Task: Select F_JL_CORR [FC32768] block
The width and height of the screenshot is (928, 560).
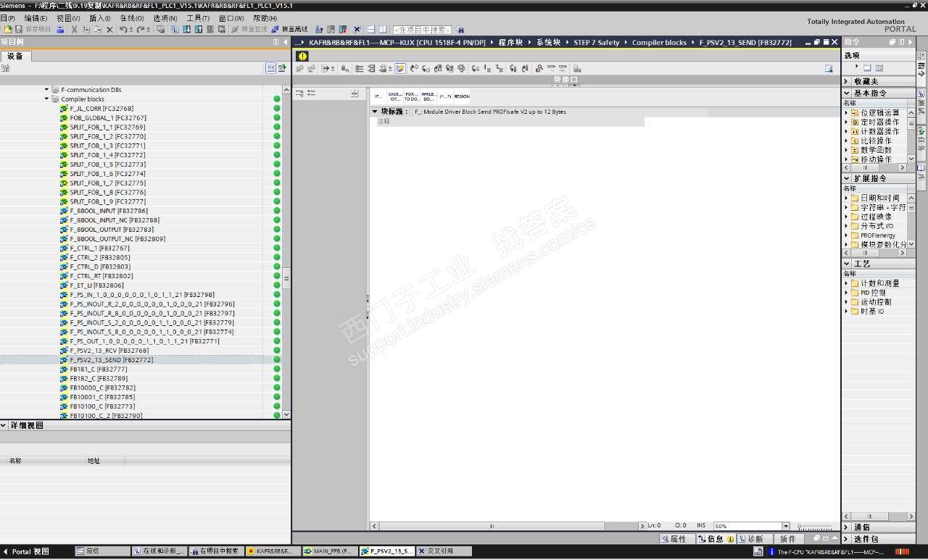Action: (x=101, y=109)
